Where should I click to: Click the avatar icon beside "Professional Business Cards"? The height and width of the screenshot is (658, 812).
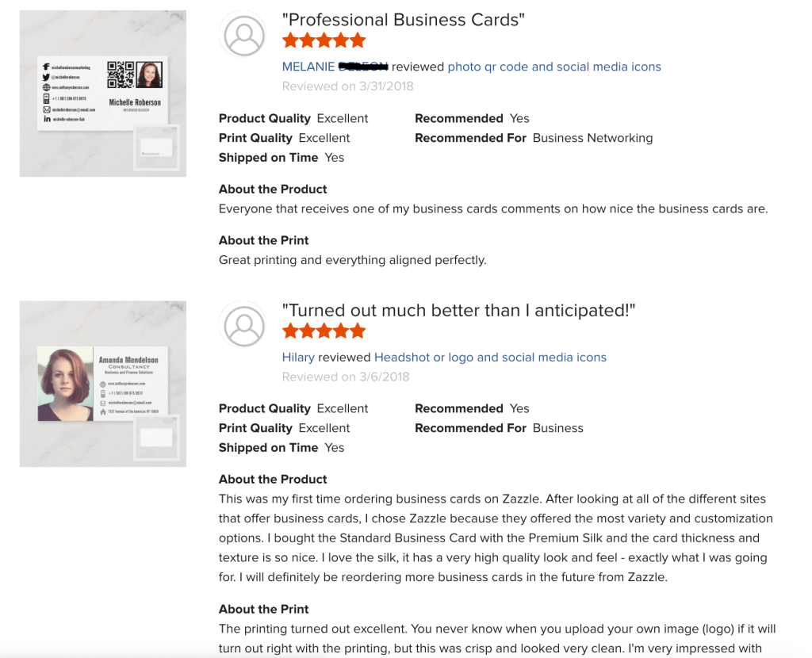click(x=244, y=36)
